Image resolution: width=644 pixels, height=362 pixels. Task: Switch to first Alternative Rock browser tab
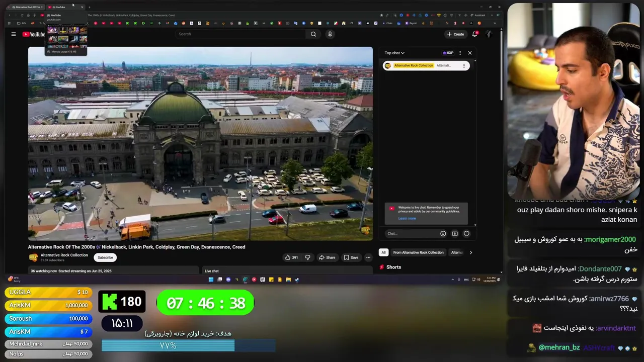click(25, 7)
